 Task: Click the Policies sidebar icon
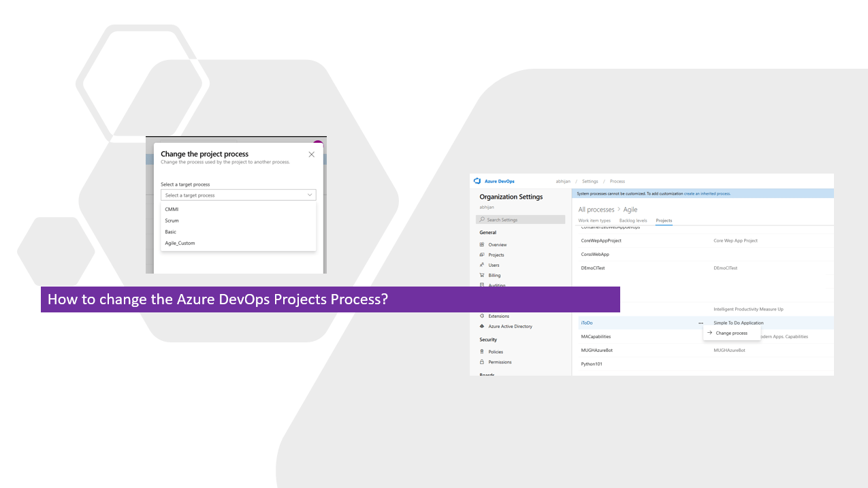pos(482,352)
